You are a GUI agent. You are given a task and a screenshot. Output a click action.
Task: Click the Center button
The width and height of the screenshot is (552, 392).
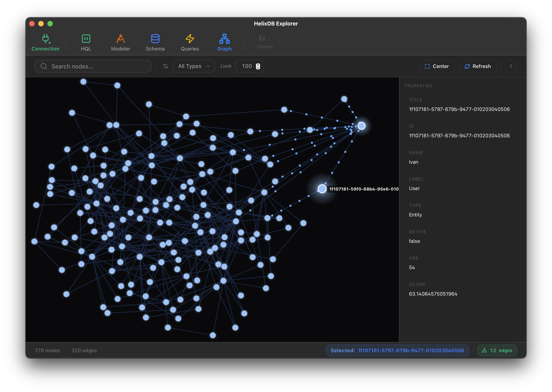[437, 66]
